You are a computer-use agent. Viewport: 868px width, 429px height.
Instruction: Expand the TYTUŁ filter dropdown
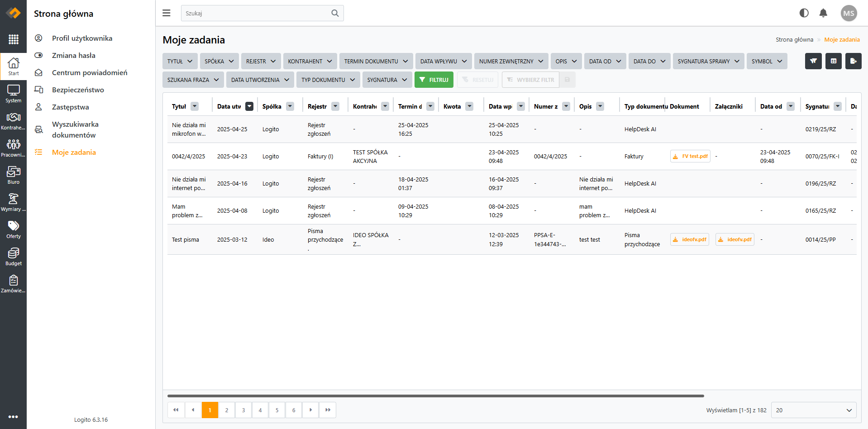coord(180,61)
